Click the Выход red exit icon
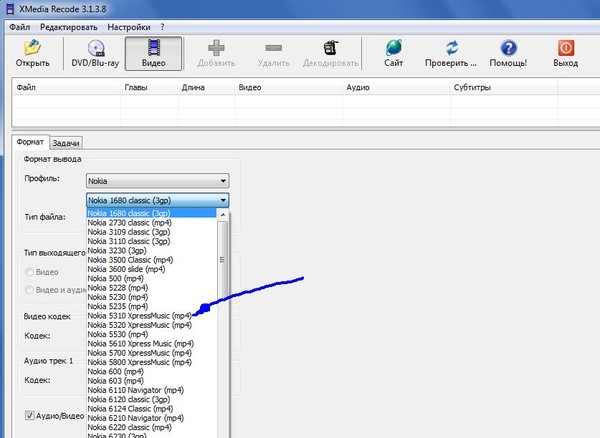Screen dimensions: 600x438 click(x=566, y=48)
